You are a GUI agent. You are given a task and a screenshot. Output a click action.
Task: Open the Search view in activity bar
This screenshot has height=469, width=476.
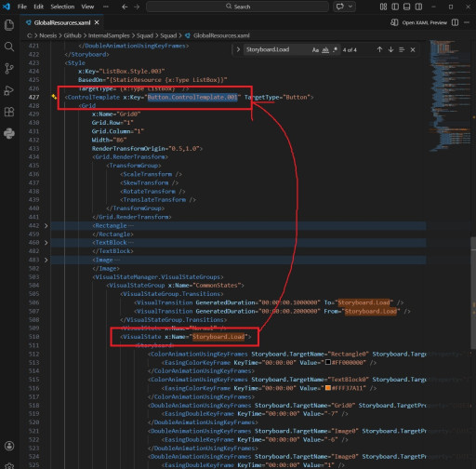click(x=9, y=47)
